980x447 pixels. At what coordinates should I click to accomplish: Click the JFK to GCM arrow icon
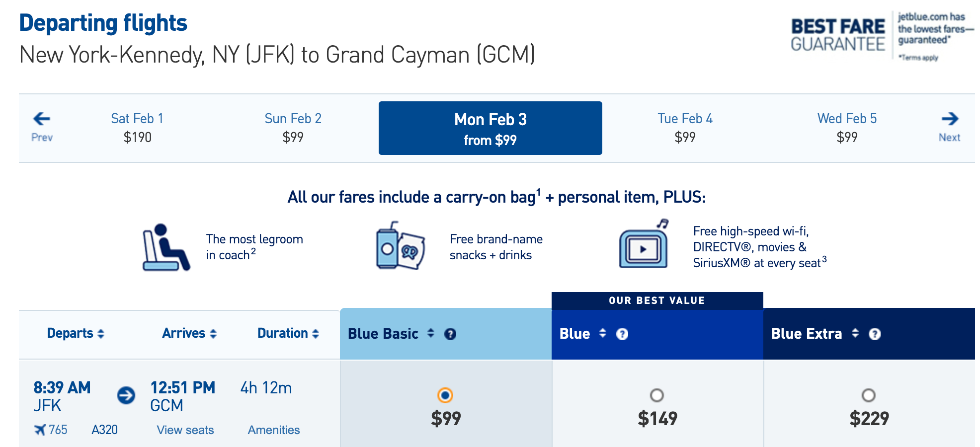(126, 395)
